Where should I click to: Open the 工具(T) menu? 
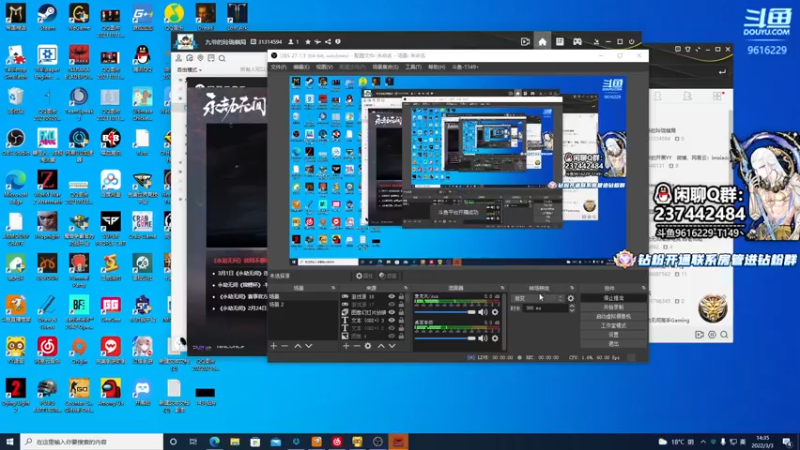click(413, 67)
